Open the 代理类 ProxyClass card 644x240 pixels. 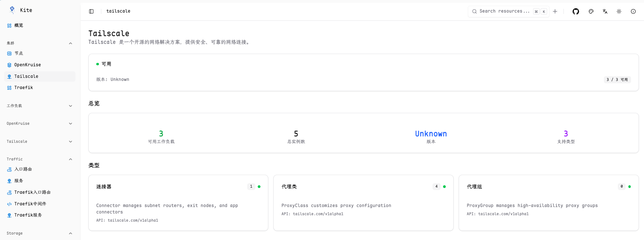pos(363,203)
